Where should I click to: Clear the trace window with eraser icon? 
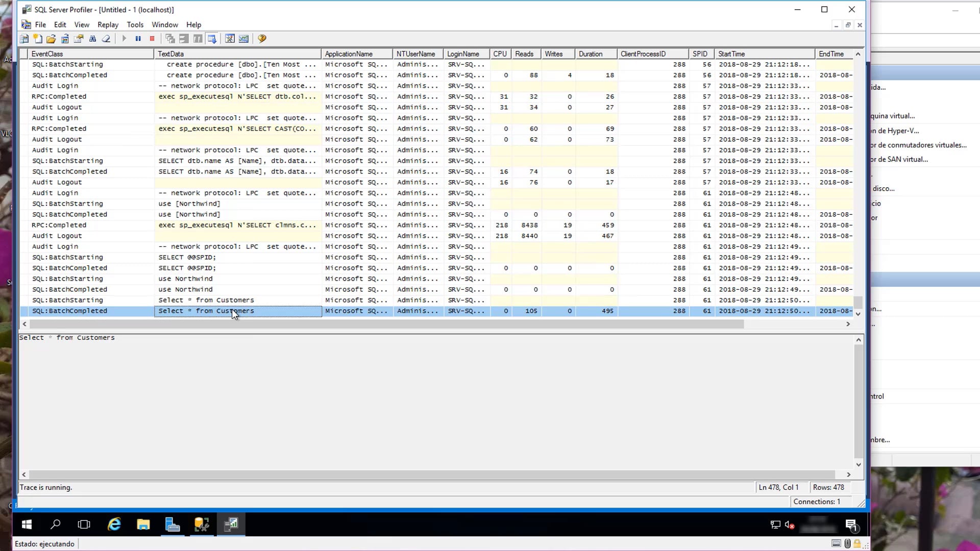[107, 38]
